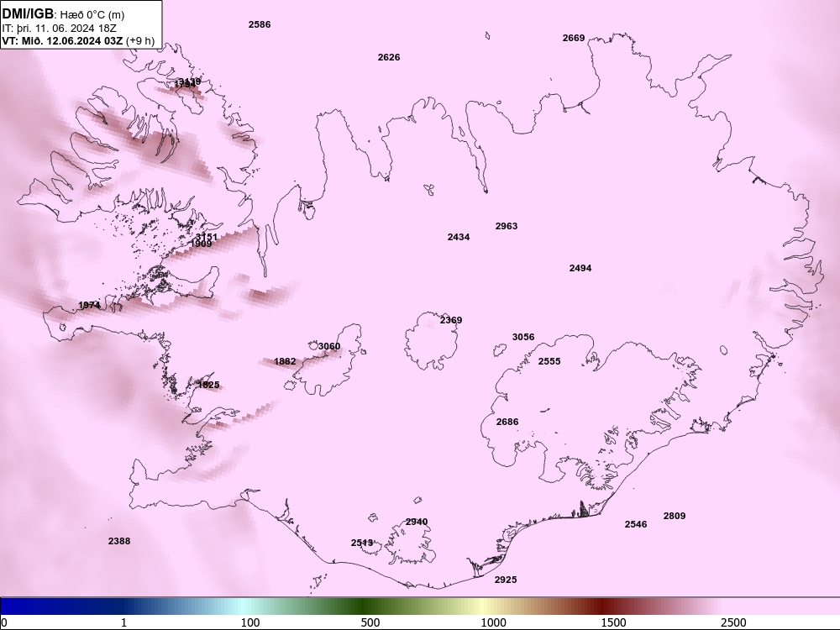The width and height of the screenshot is (840, 630).
Task: Click the 2434 height value
Action: 459,237
